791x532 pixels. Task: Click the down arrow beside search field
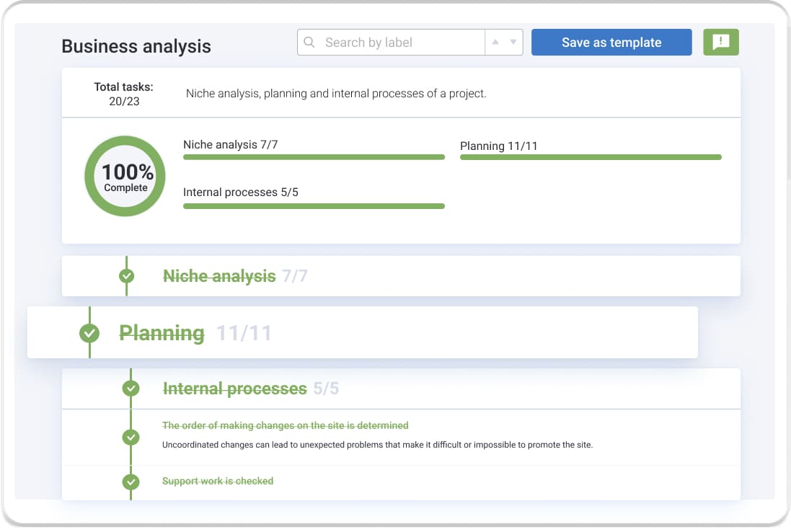pyautogui.click(x=513, y=43)
